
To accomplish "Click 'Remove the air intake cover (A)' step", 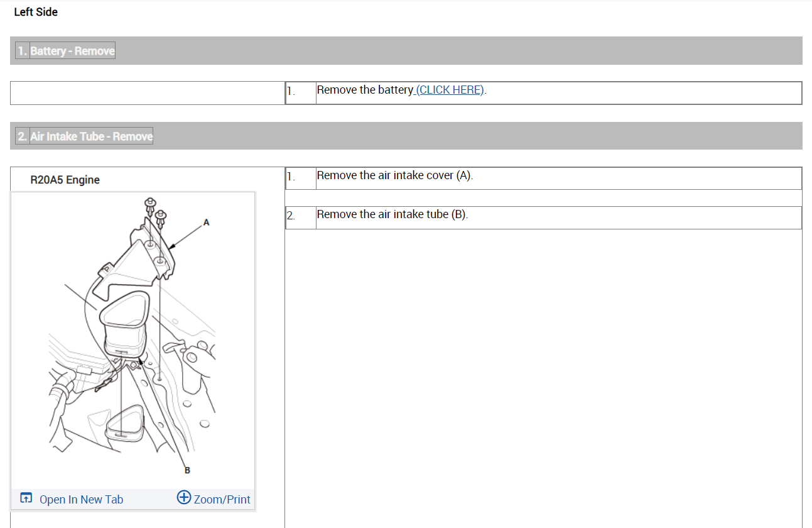I will 395,176.
